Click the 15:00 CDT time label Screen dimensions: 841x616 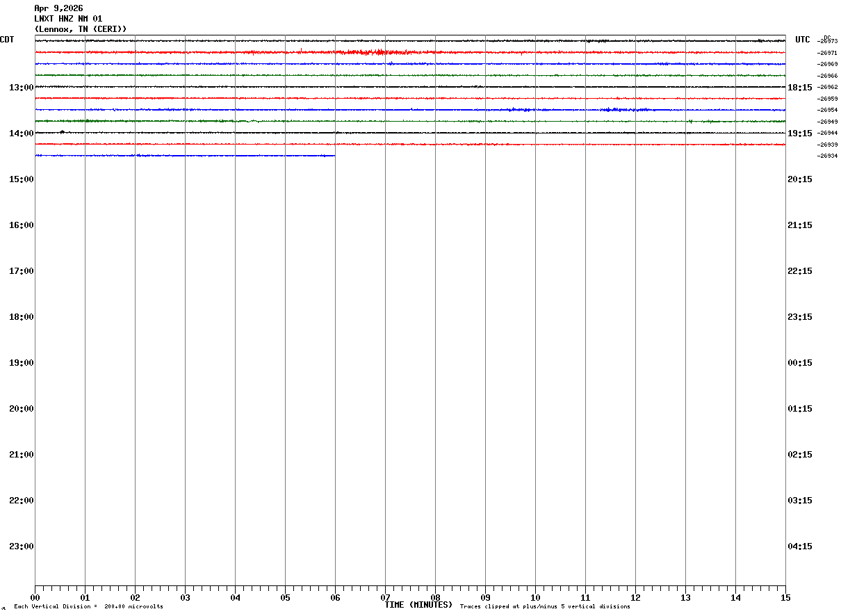coord(22,179)
